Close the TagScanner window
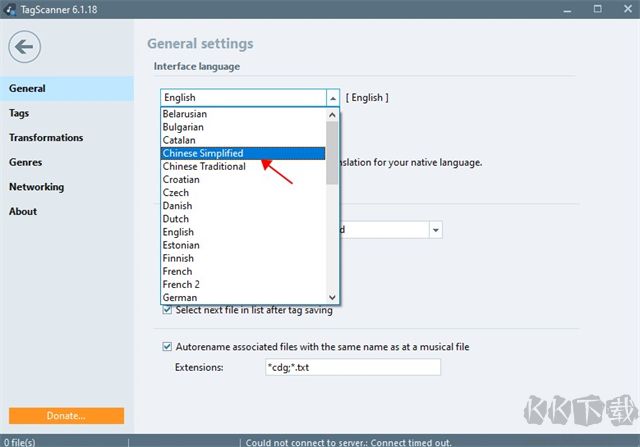The image size is (640, 447). (x=628, y=9)
